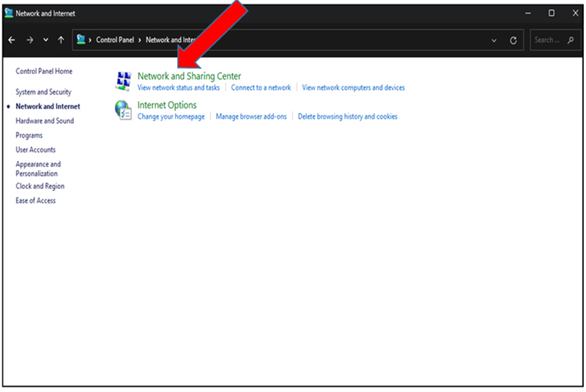Viewport: 586px width, 392px height.
Task: Expand the chevron after Control Panel breadcrumb
Action: (139, 40)
